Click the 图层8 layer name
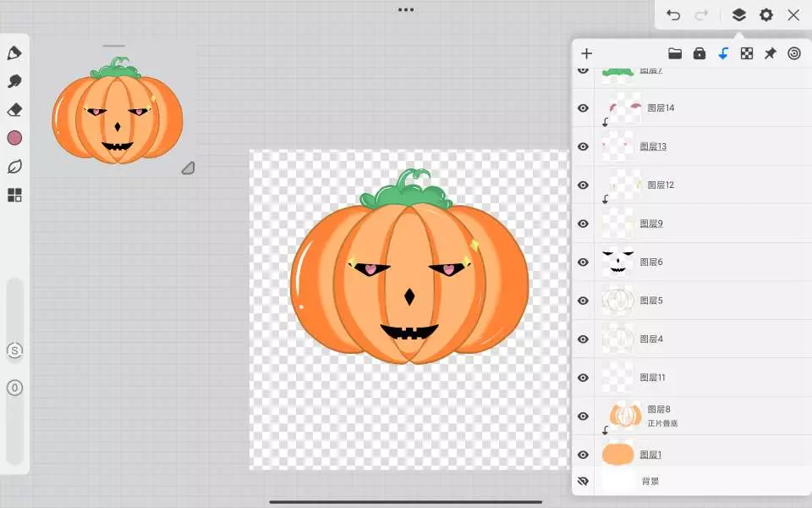 pyautogui.click(x=659, y=410)
